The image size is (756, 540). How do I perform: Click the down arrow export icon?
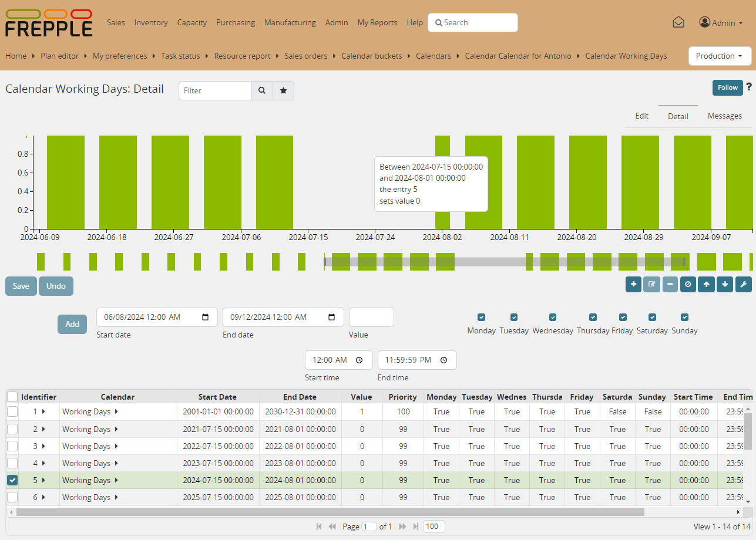pos(725,284)
